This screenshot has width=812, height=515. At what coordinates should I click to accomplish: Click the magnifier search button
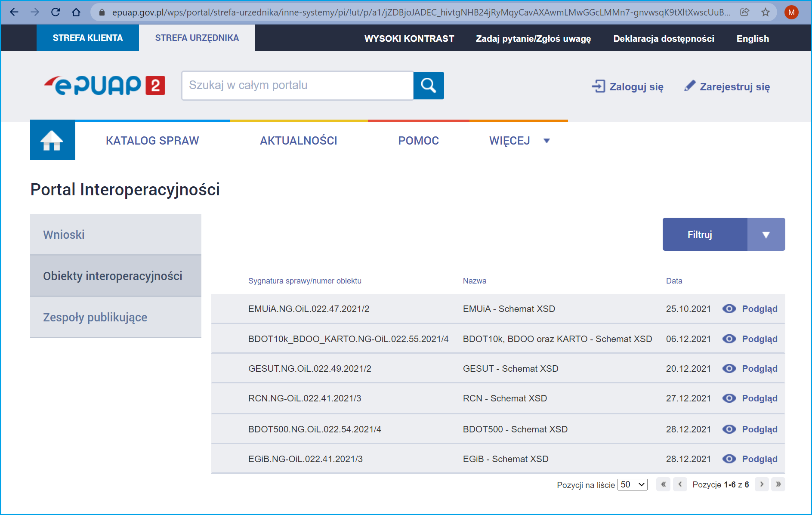point(428,86)
